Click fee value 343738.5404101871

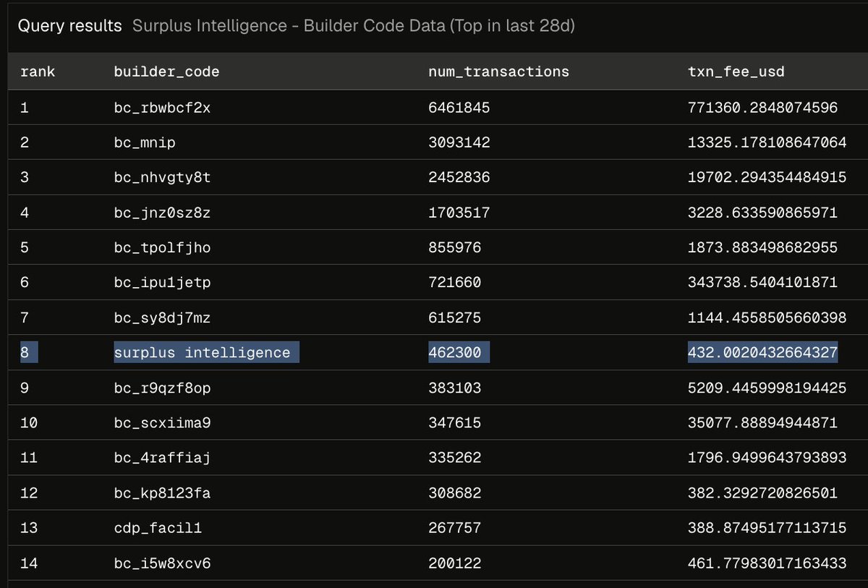(762, 282)
